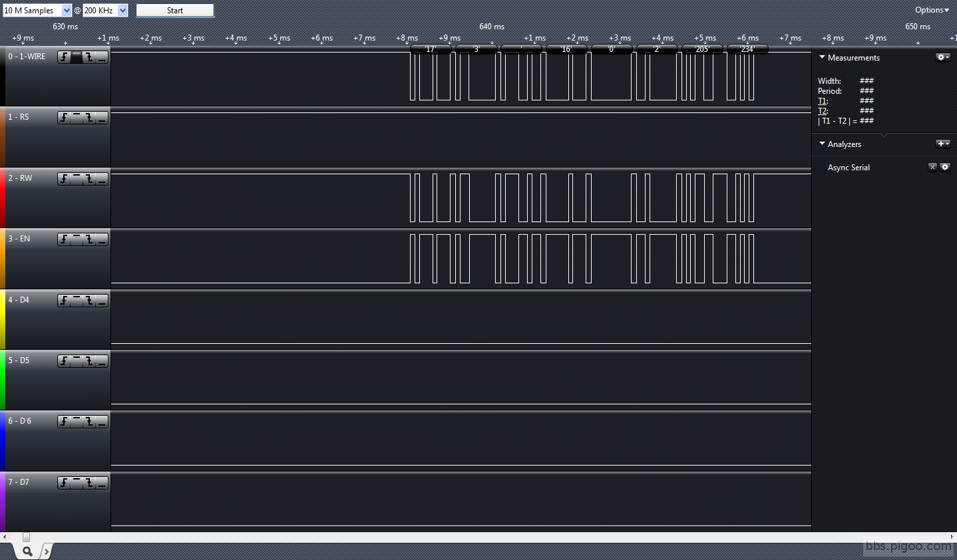957x560 pixels.
Task: Toggle high-level trigger on 4 - D4
Action: coord(77,301)
